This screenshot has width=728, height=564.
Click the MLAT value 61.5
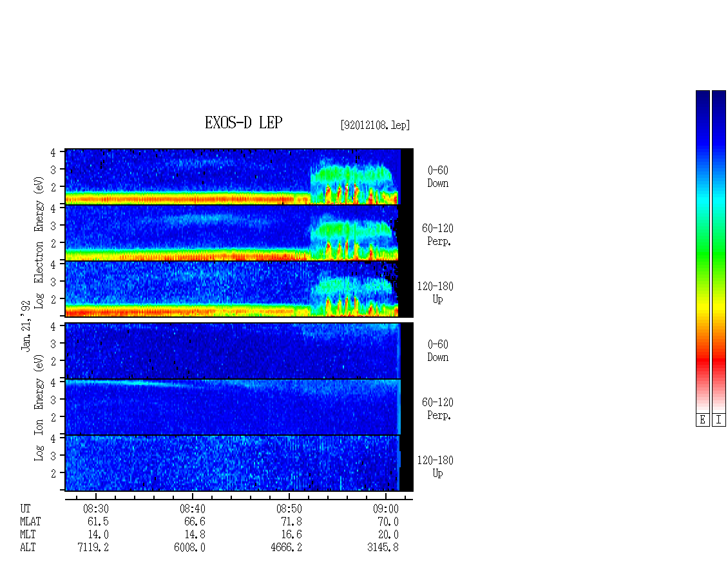coord(98,521)
